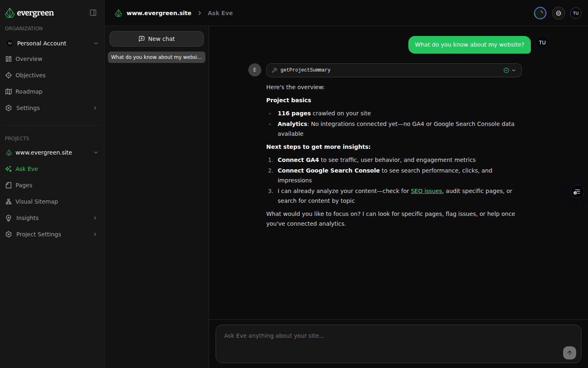The height and width of the screenshot is (368, 588).
Task: Select the chat titled 'What do you know about my websi...'
Action: (156, 57)
